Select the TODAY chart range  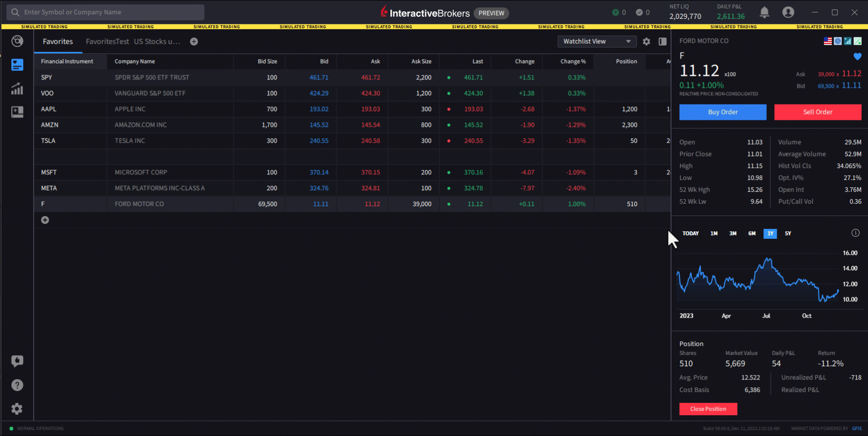click(x=690, y=233)
